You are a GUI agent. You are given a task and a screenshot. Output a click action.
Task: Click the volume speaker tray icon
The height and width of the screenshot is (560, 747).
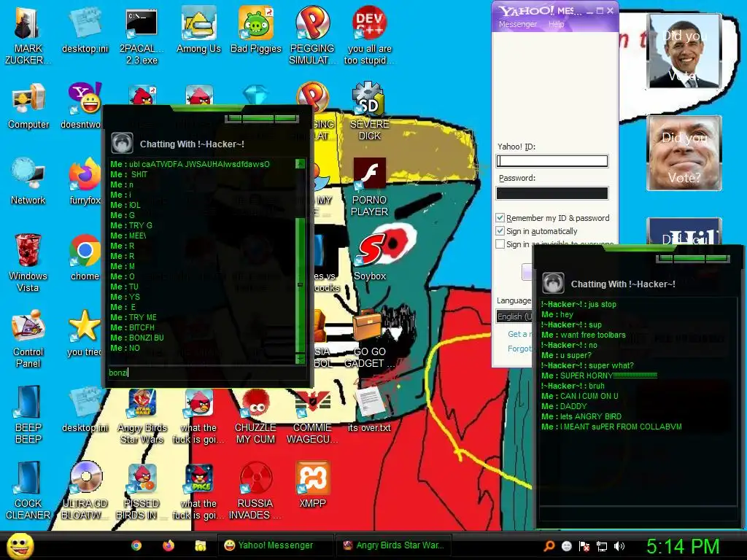(619, 546)
